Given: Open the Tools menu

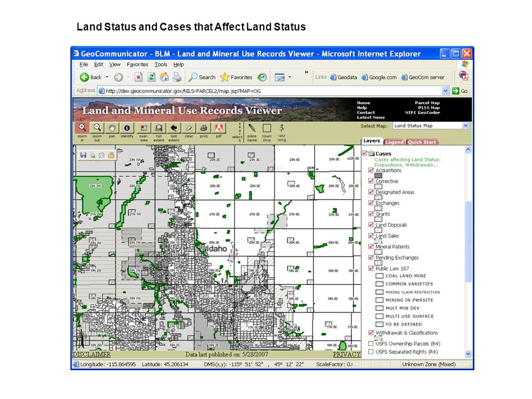Looking at the screenshot, I should coord(161,64).
